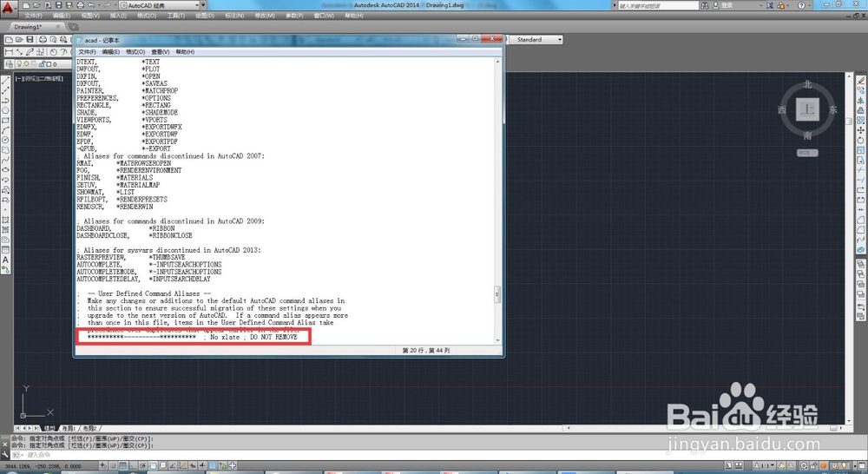868x474 pixels.
Task: Close the command line window X
Action: [x=5, y=444]
